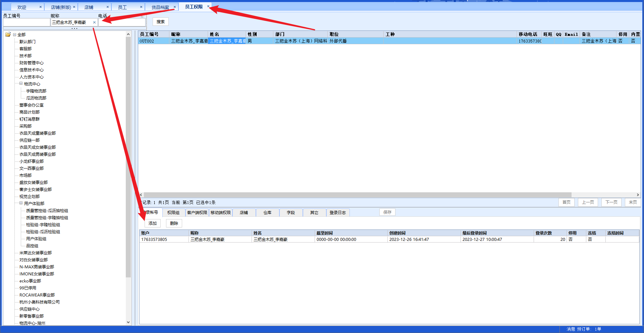644x333 pixels.
Task: Click the folder icon beside 全部
Action: coord(8,35)
